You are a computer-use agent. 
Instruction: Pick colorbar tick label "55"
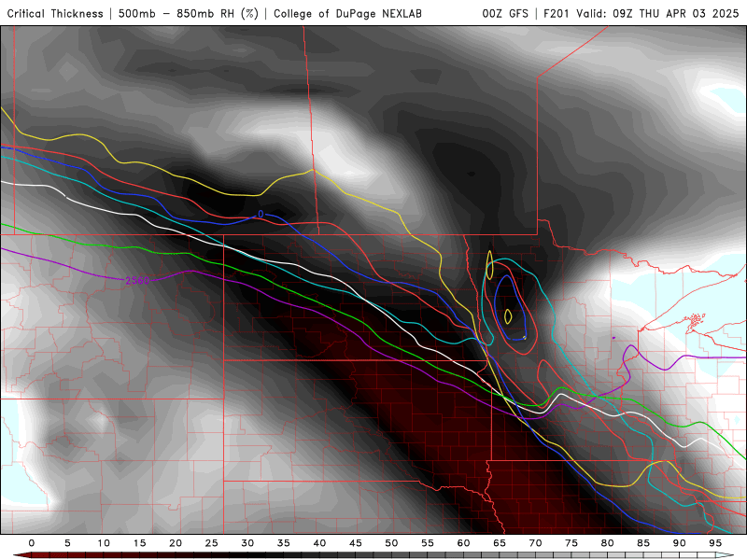pyautogui.click(x=428, y=543)
